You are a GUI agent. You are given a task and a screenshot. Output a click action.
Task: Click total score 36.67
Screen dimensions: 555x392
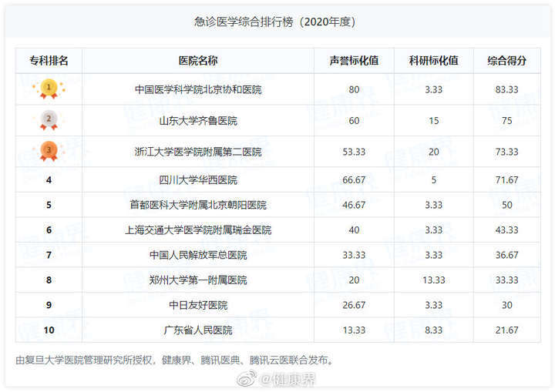[507, 255]
